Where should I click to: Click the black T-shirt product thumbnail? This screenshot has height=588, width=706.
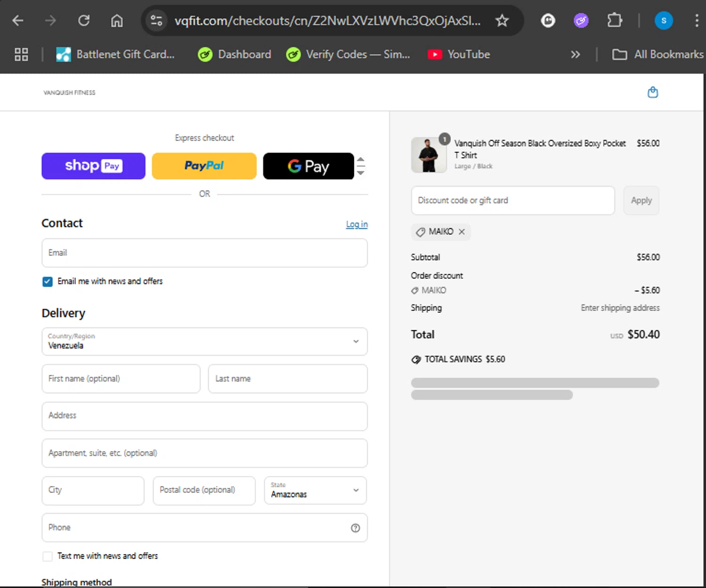click(x=429, y=155)
